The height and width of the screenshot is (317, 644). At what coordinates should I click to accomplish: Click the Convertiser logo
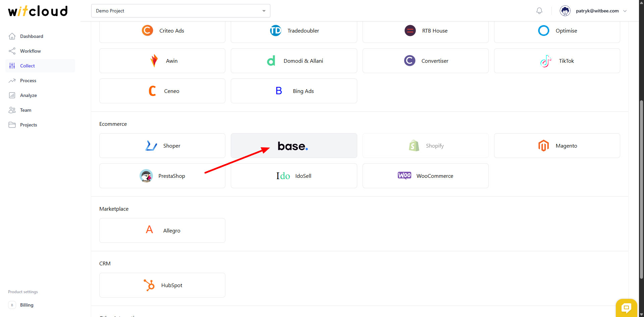point(410,61)
